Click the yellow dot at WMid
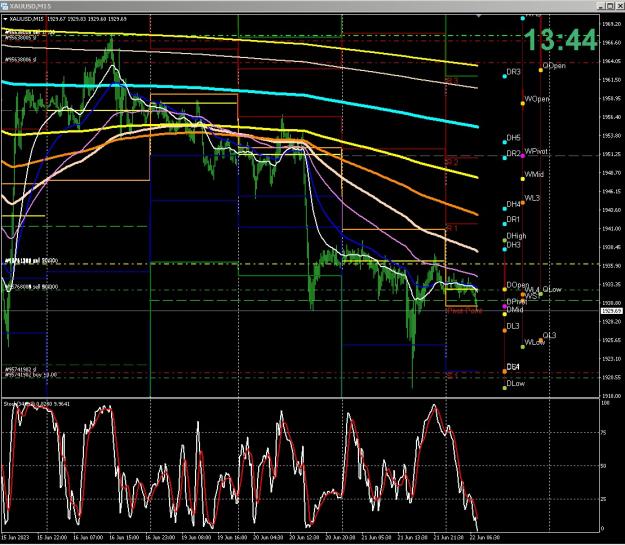The width and height of the screenshot is (625, 545). (x=523, y=179)
